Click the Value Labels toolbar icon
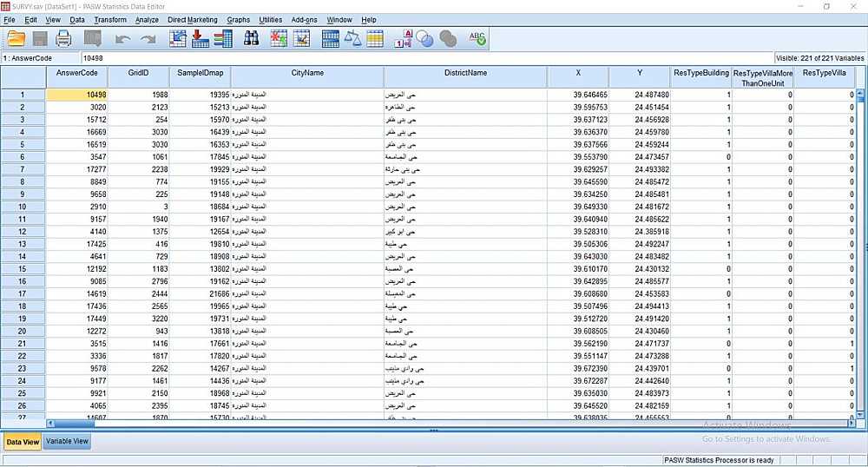 pyautogui.click(x=403, y=39)
